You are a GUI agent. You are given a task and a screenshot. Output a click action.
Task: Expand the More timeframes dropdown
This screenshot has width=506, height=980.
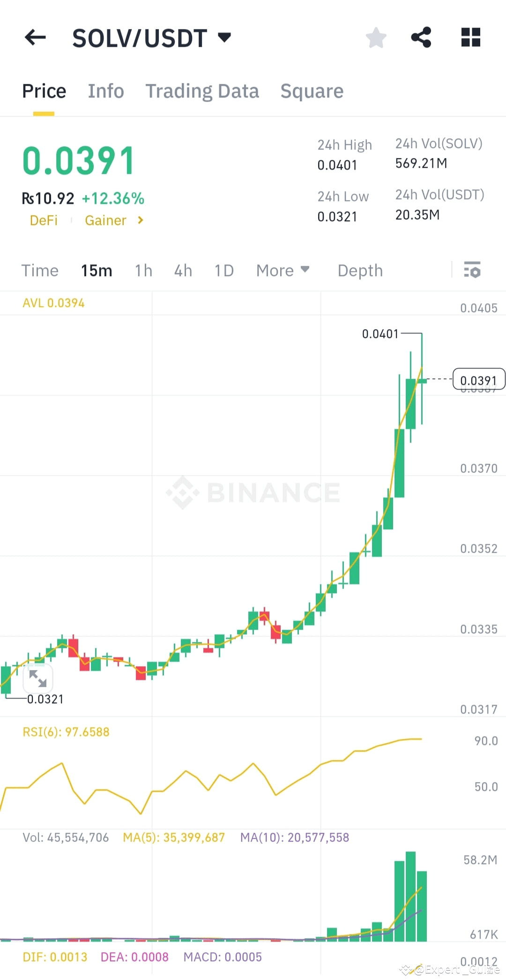click(x=283, y=271)
